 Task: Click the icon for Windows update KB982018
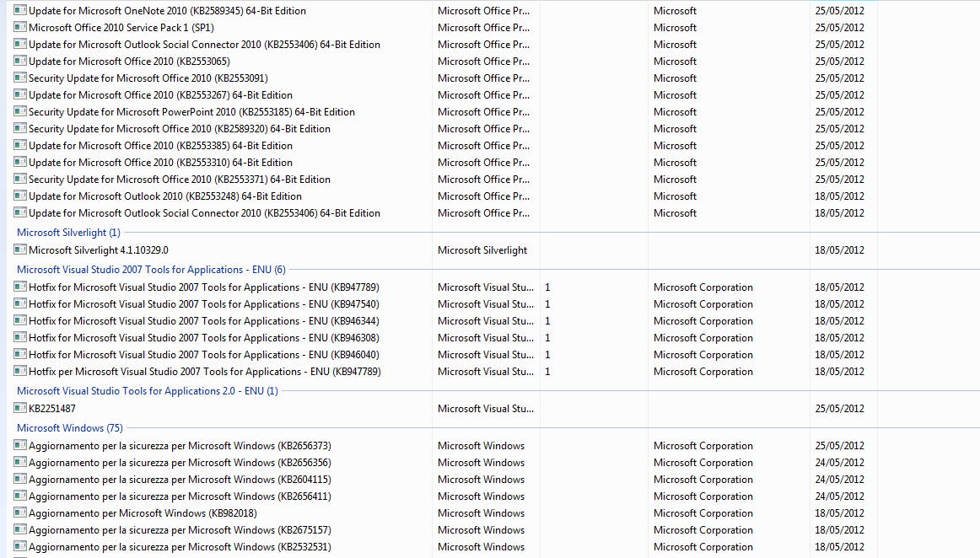pyautogui.click(x=20, y=512)
